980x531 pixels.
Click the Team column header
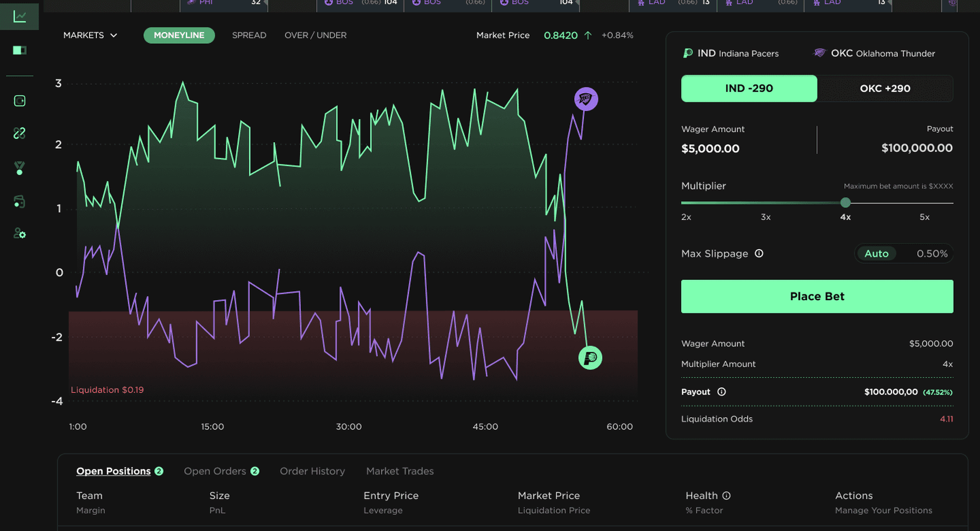point(90,496)
